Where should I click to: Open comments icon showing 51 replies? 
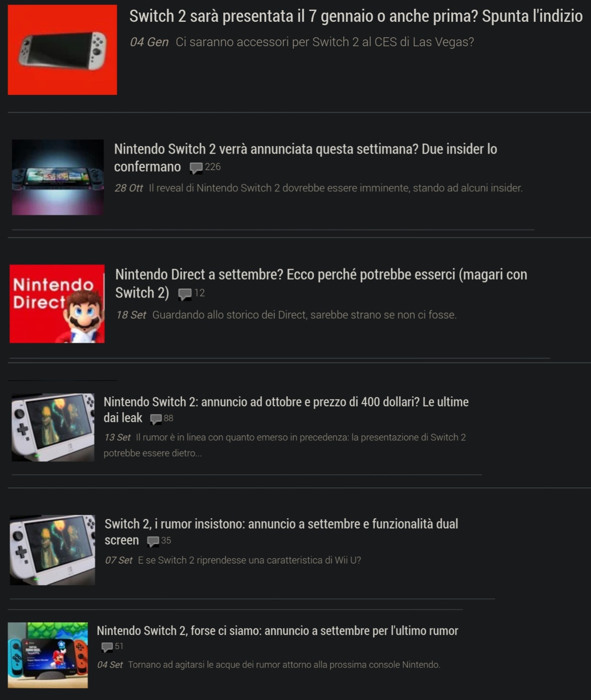(107, 647)
